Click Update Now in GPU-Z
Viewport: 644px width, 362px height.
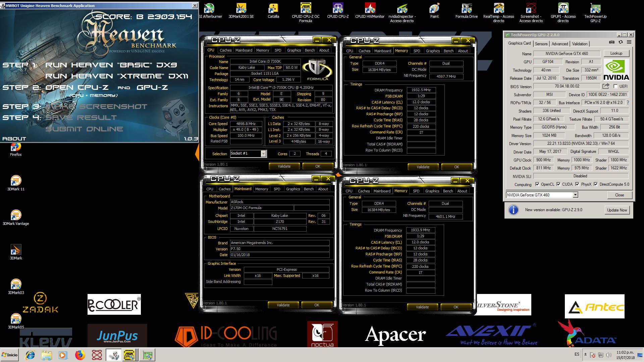617,210
